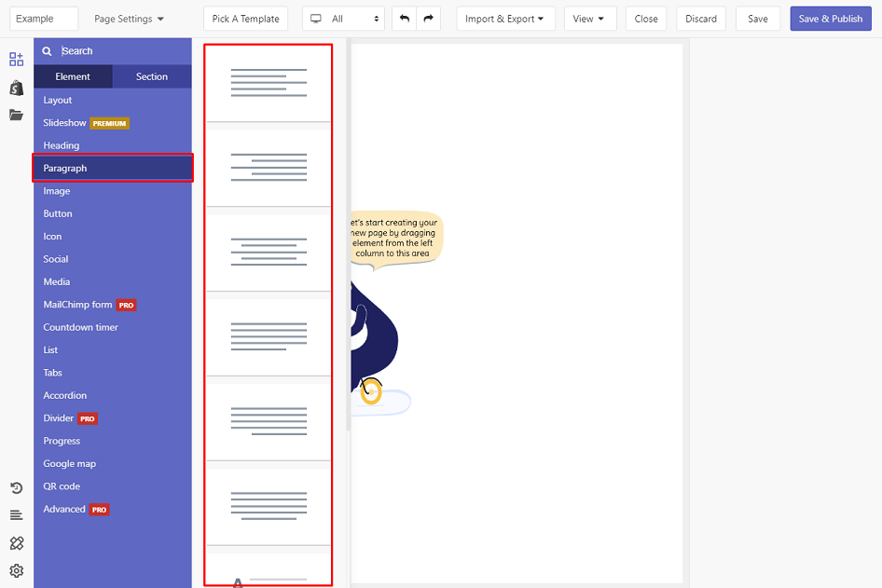This screenshot has height=588, width=882.
Task: Open the Page Settings dropdown
Action: [x=129, y=19]
